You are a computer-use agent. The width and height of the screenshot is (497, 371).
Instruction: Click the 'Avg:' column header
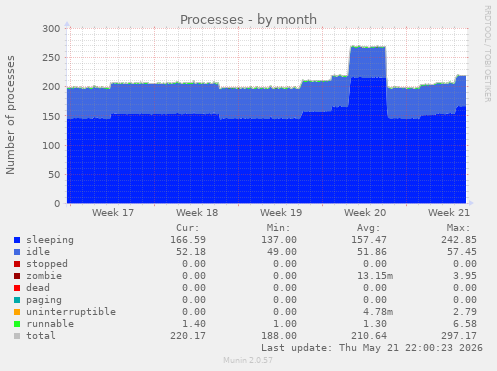coord(368,228)
